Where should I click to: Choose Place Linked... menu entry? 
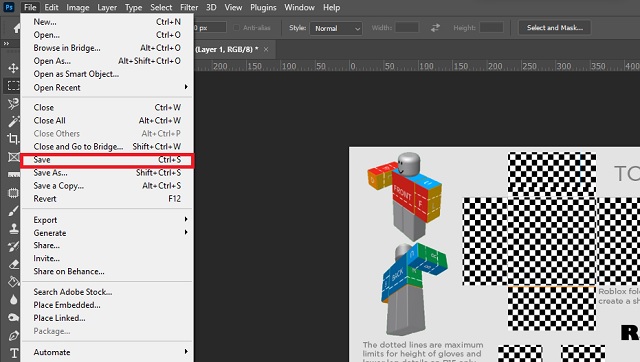tap(107, 318)
